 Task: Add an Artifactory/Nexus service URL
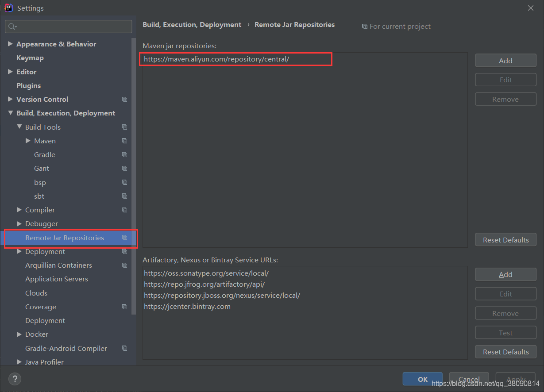click(x=505, y=274)
